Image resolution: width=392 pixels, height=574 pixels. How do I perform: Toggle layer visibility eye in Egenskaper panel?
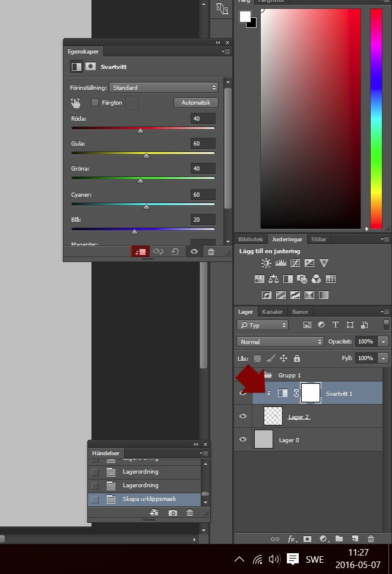194,251
